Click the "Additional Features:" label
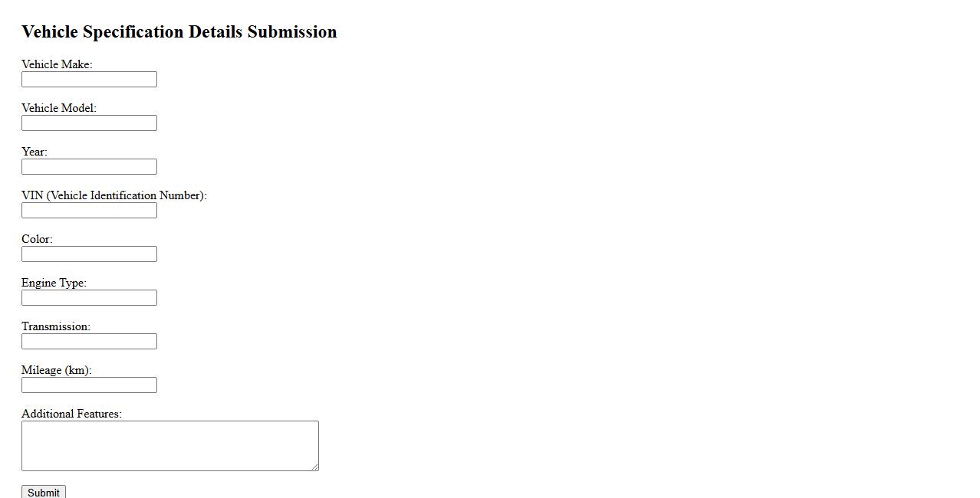 point(71,414)
